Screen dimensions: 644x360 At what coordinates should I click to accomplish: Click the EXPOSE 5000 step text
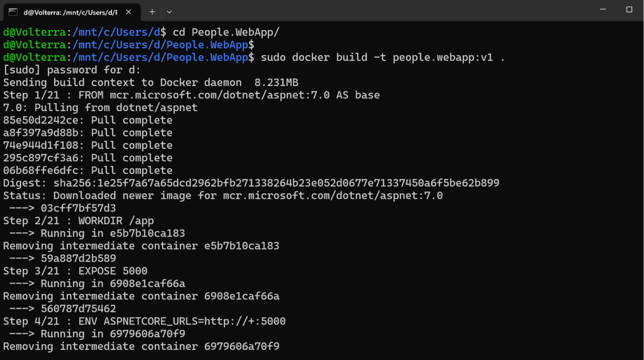point(74,271)
